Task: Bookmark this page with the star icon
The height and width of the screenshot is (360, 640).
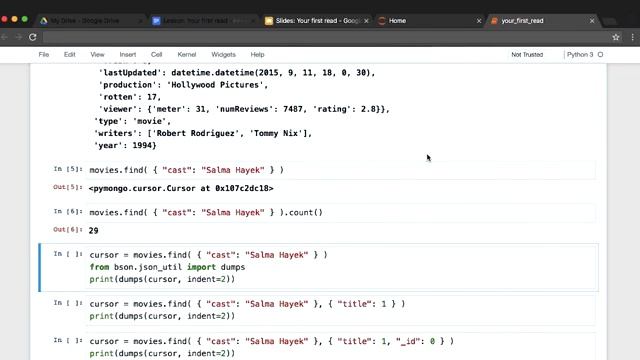Action: pos(616,37)
